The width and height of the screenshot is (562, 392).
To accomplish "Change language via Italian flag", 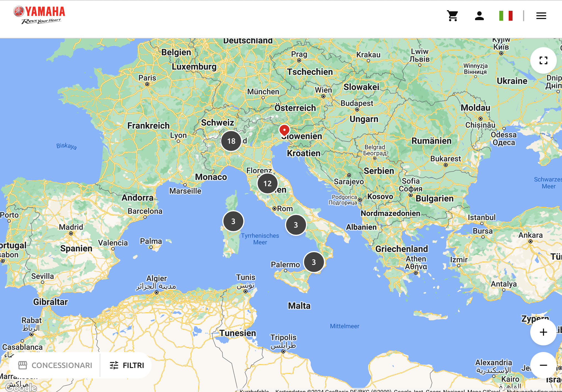I will pyautogui.click(x=506, y=16).
